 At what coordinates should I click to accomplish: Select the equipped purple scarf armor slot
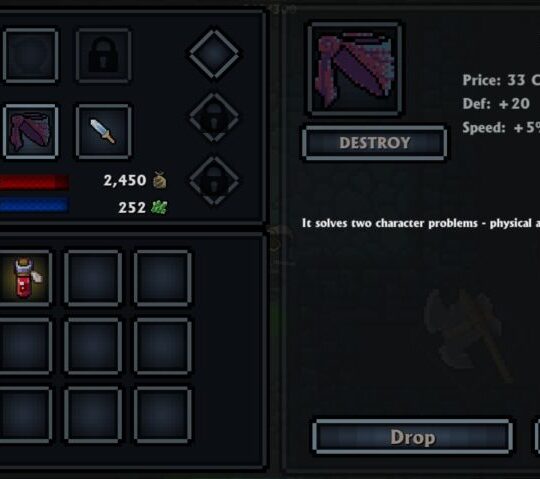(30, 132)
